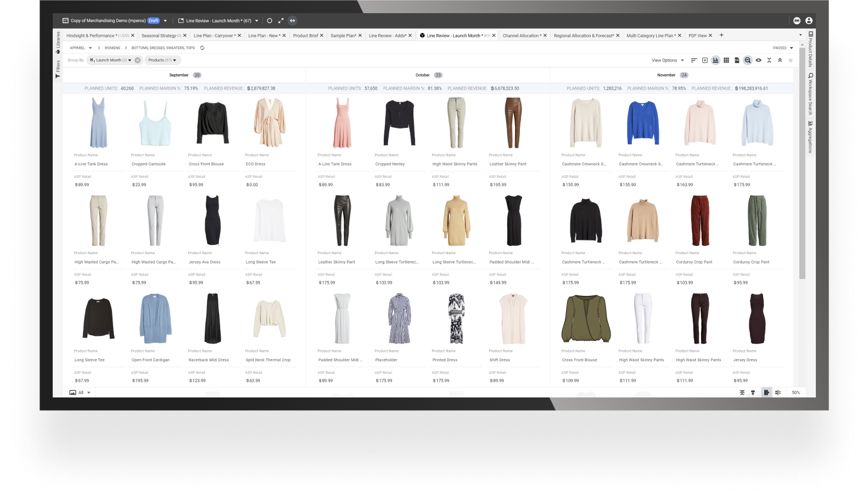Viewport: 868px width, 499px height.
Task: Click the refresh icon beside breadcrumb
Action: (x=202, y=48)
